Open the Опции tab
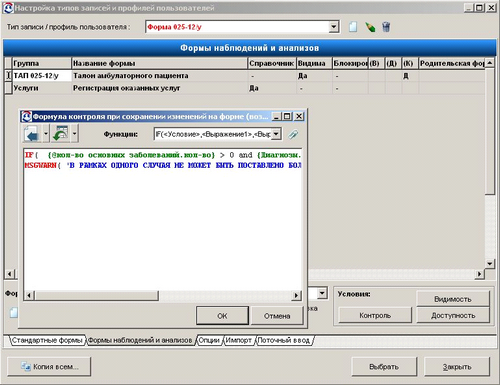This screenshot has width=500, height=385. 209,340
